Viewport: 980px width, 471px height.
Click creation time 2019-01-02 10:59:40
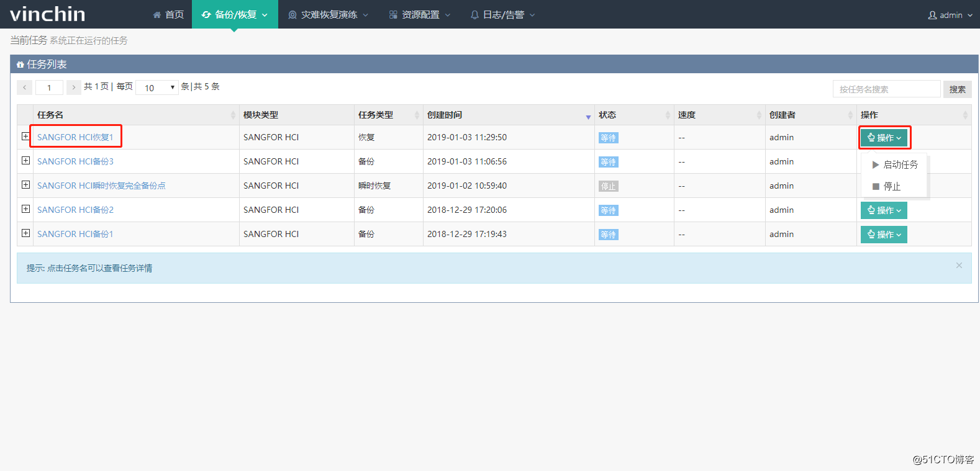[x=467, y=186]
